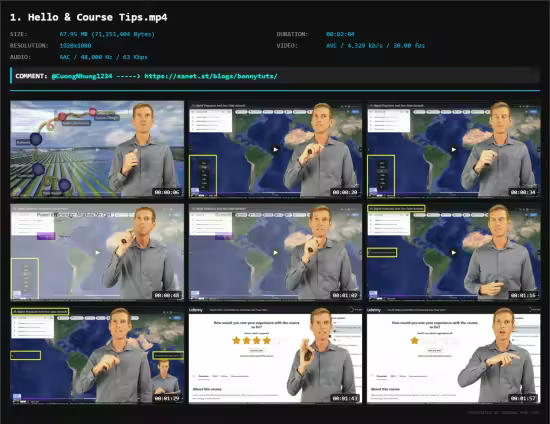Click the Udemy logo in 00:01:57 frame
The height and width of the screenshot is (424, 550).
(374, 310)
